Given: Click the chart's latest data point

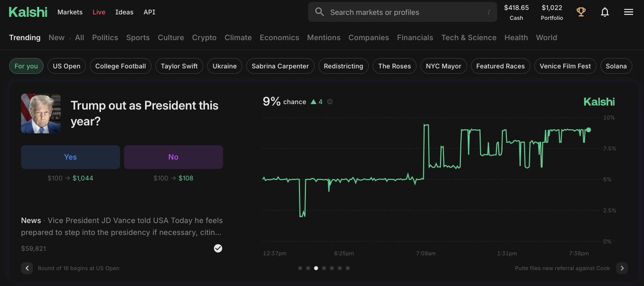Looking at the screenshot, I should tap(588, 130).
